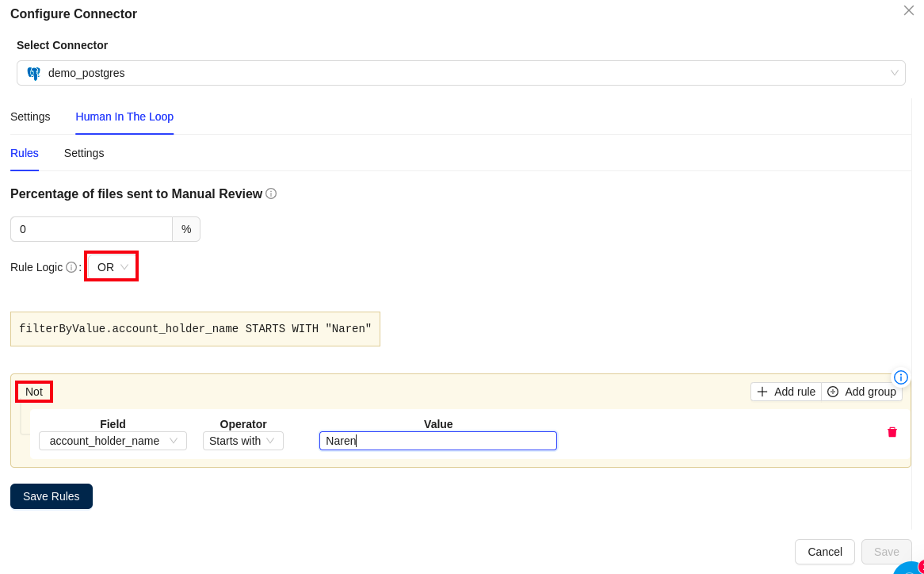Open the account_holder_name field dropdown
Image resolution: width=924 pixels, height=574 pixels.
point(113,441)
